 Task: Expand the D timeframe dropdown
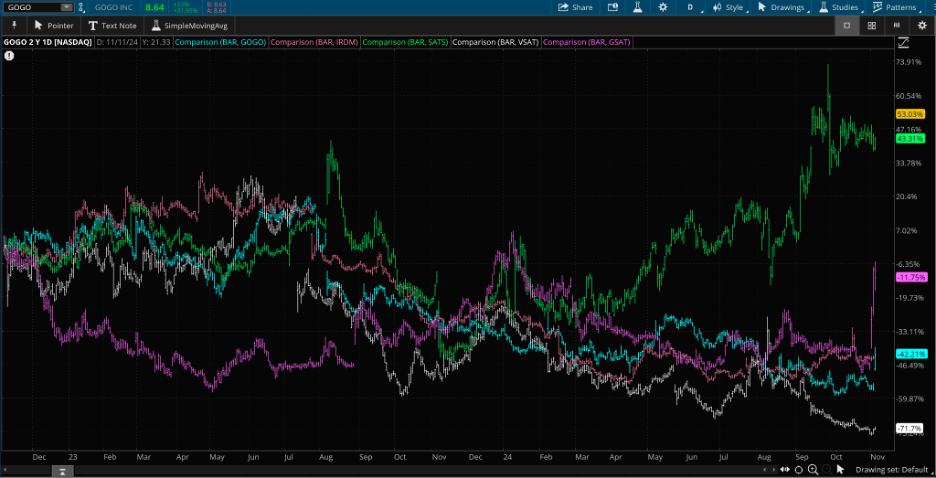(694, 7)
